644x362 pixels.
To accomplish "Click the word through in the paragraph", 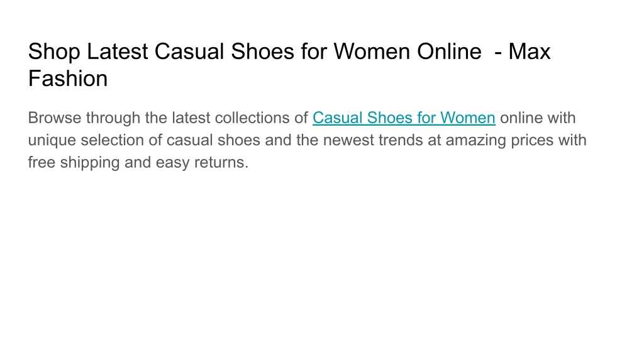I will coord(113,118).
